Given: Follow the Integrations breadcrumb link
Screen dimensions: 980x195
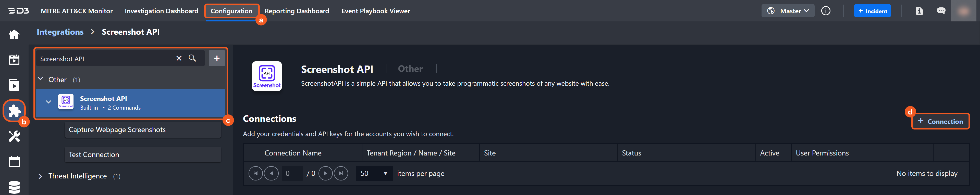Looking at the screenshot, I should tap(60, 32).
